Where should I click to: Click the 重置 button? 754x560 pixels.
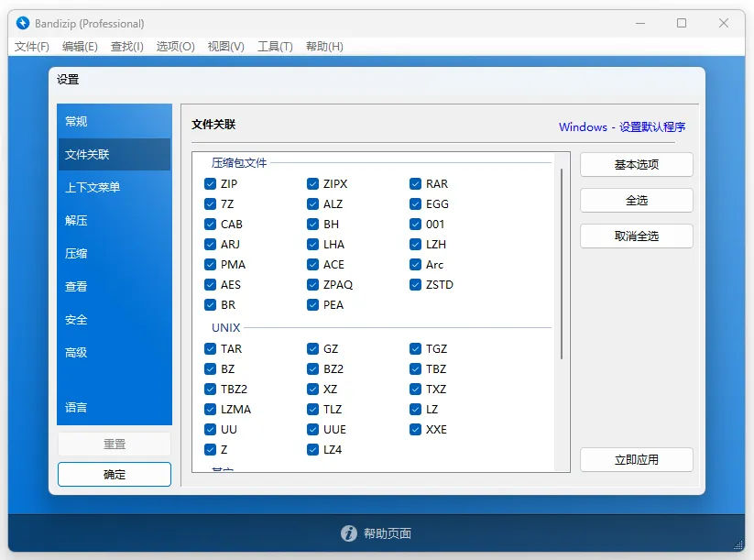pyautogui.click(x=115, y=444)
